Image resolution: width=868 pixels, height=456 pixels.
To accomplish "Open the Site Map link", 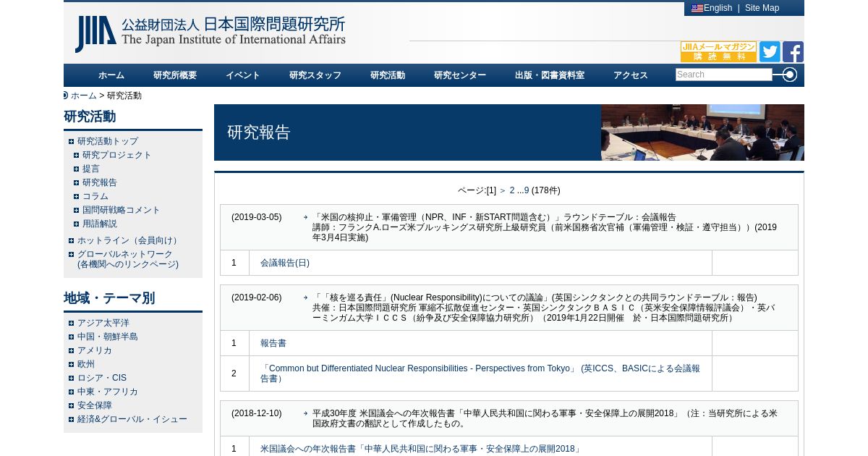I will 762,8.
